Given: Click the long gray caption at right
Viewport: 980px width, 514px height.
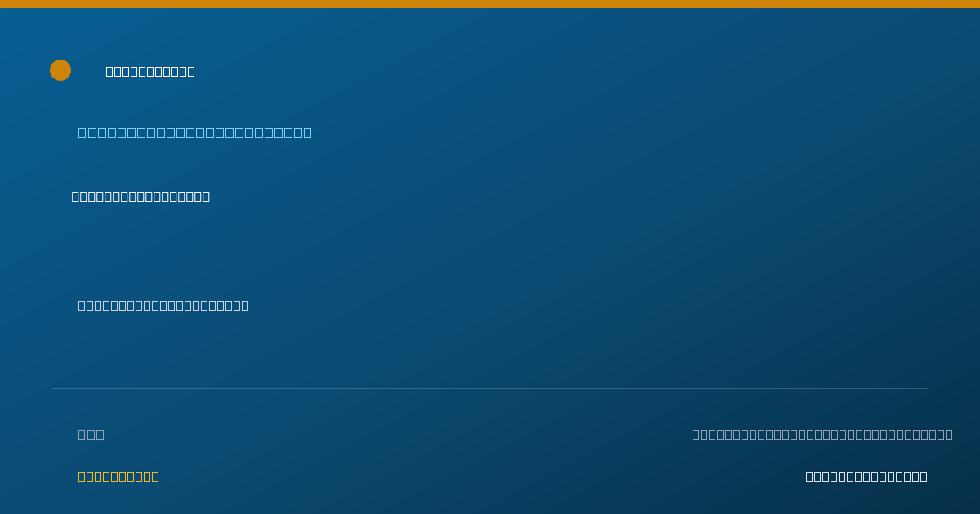Looking at the screenshot, I should pos(822,434).
